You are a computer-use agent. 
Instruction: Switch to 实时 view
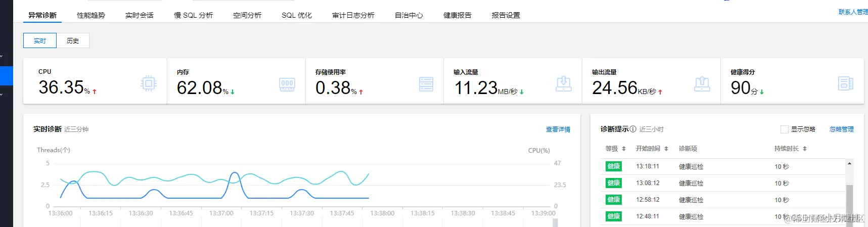click(40, 40)
